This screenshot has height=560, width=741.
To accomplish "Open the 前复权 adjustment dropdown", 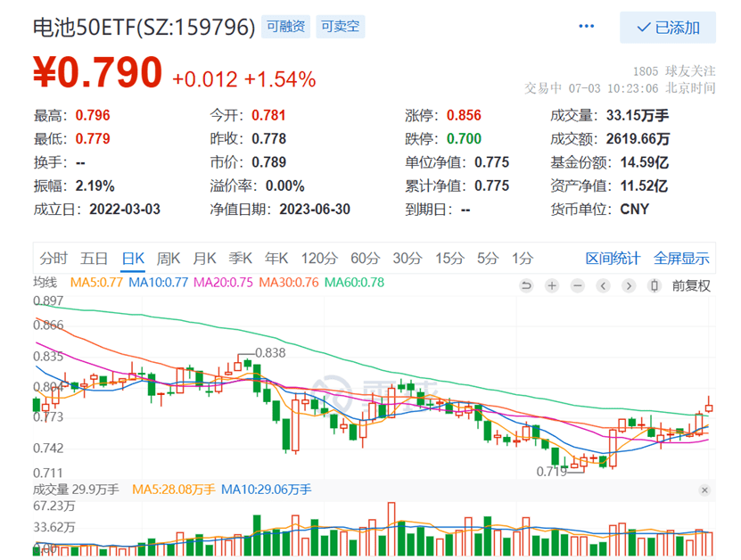I will click(x=689, y=286).
